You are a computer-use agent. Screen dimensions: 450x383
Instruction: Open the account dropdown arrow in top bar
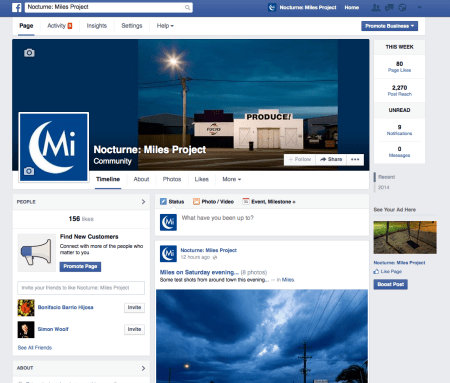click(x=419, y=7)
